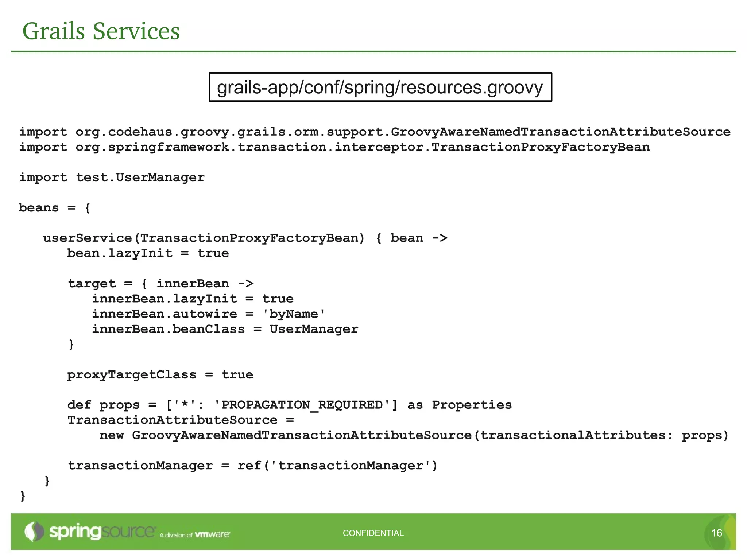Click the vmware logo text
This screenshot has width=747, height=560.
coord(212,534)
